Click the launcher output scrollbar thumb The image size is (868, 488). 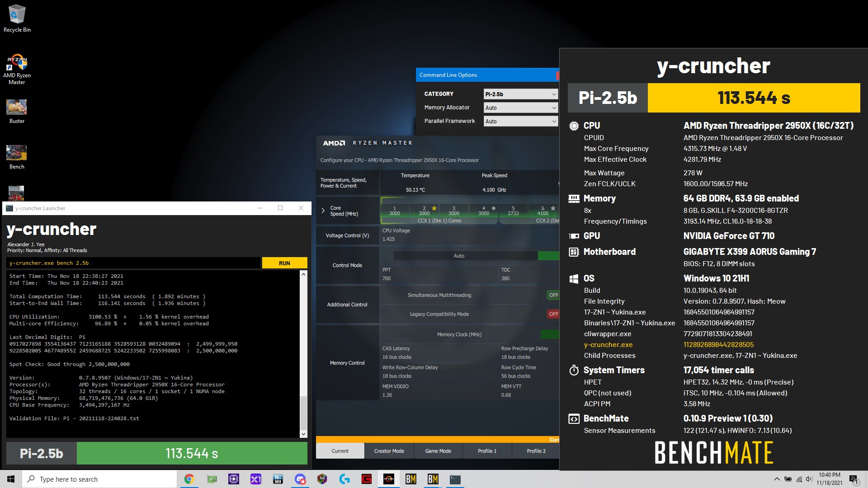point(303,413)
